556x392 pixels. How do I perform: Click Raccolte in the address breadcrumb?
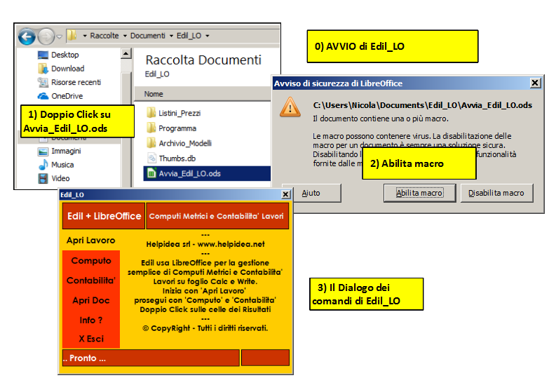coord(104,36)
